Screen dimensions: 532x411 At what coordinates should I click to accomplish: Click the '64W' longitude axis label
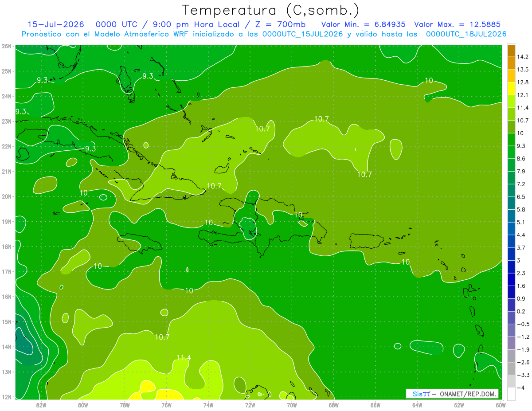[x=417, y=404]
